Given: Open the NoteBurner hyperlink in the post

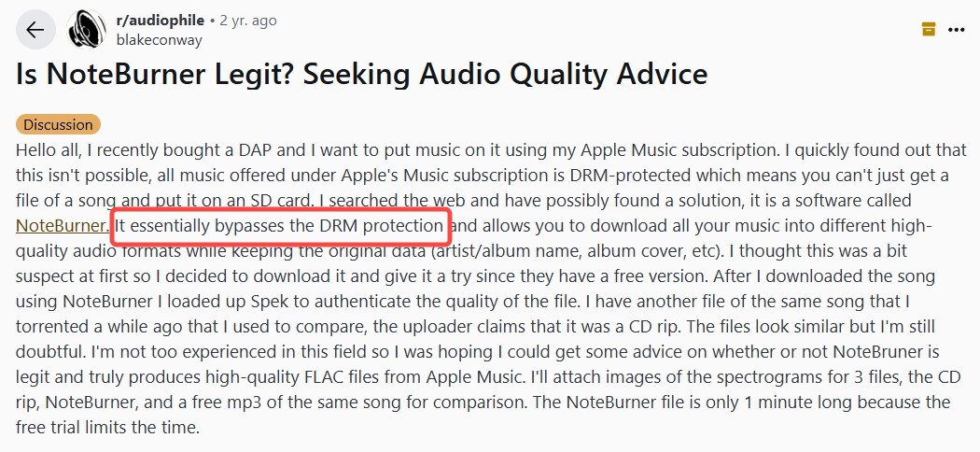Looking at the screenshot, I should tap(63, 225).
